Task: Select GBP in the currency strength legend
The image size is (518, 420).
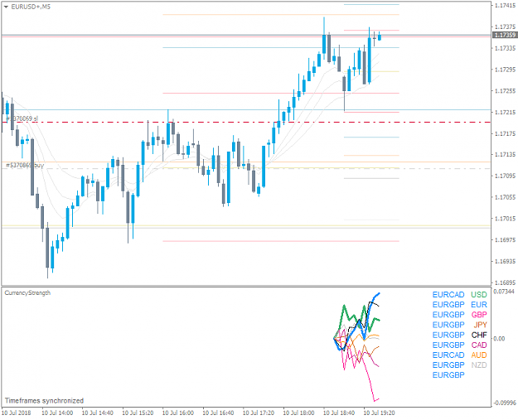Action: 479,315
